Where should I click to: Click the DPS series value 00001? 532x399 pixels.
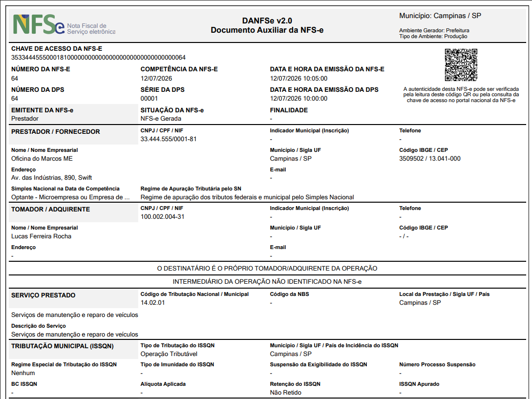[149, 99]
